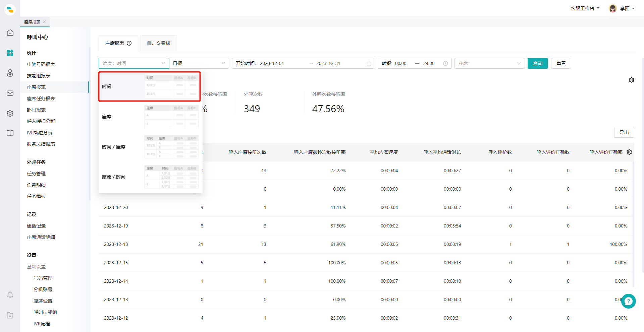
Task: Open 任务模板 in sidebar
Action: click(x=36, y=196)
